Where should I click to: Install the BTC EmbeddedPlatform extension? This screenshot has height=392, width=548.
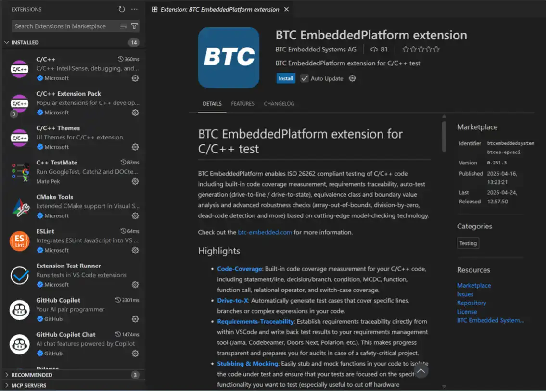(286, 78)
